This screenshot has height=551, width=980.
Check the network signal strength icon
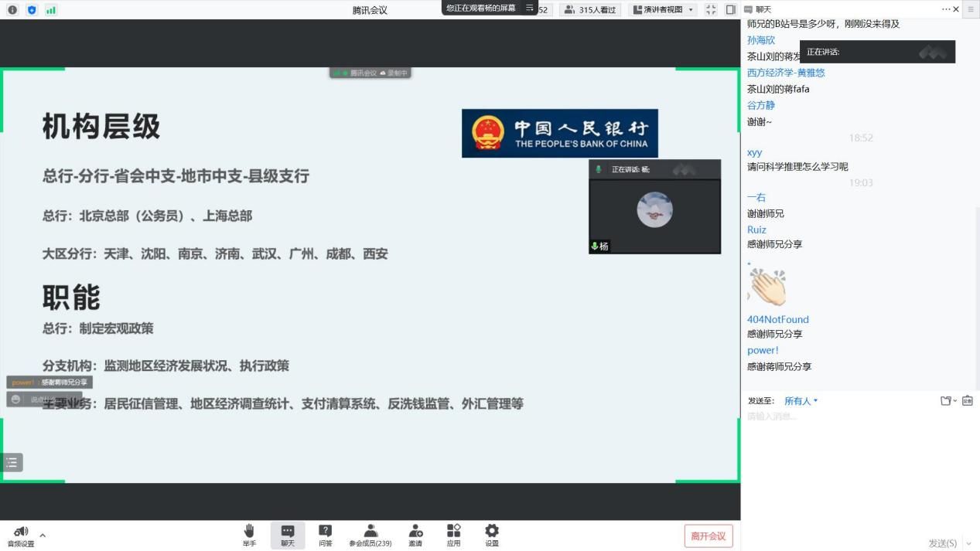(x=51, y=10)
